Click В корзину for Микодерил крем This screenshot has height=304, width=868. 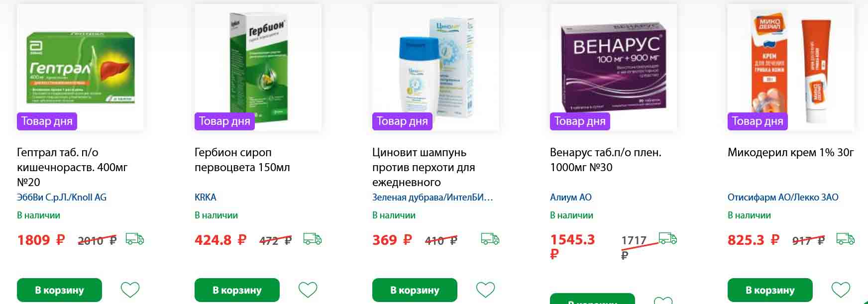770,290
